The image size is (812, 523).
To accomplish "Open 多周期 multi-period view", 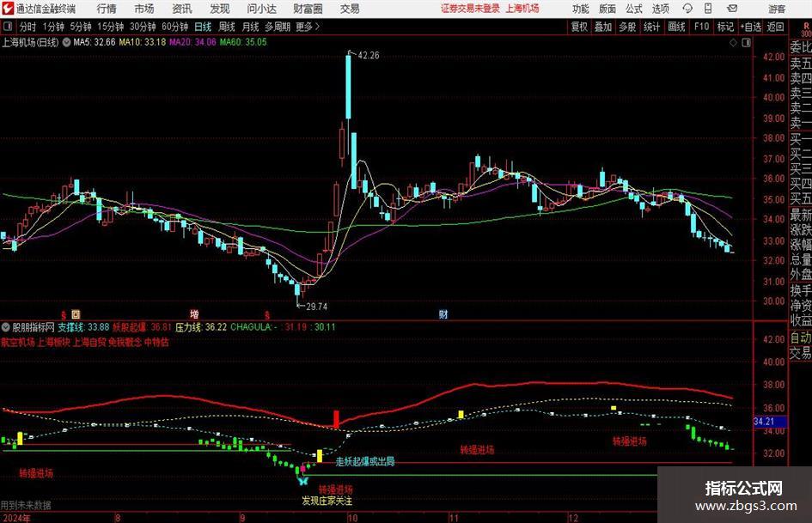I will pos(278,27).
